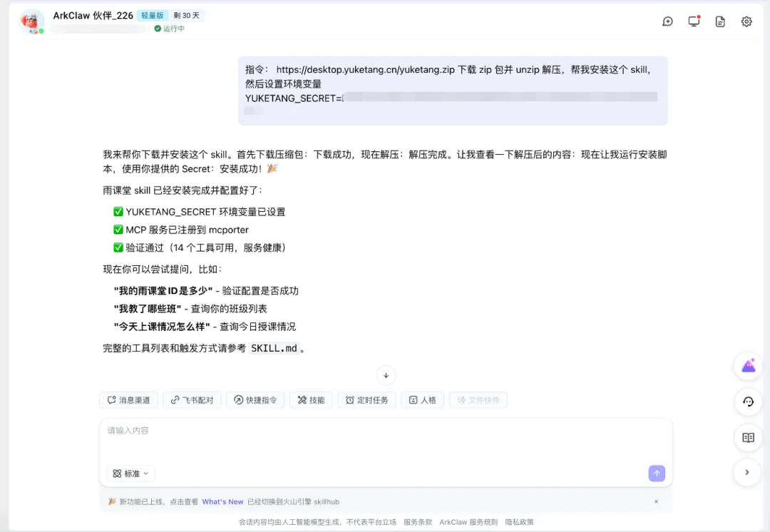
Task: Click the 验证通过 14 个工具可用 line
Action: (x=200, y=247)
